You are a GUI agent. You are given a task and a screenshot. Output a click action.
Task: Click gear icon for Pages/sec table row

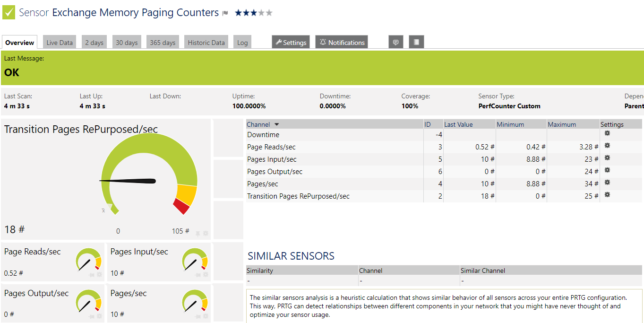[x=607, y=183]
